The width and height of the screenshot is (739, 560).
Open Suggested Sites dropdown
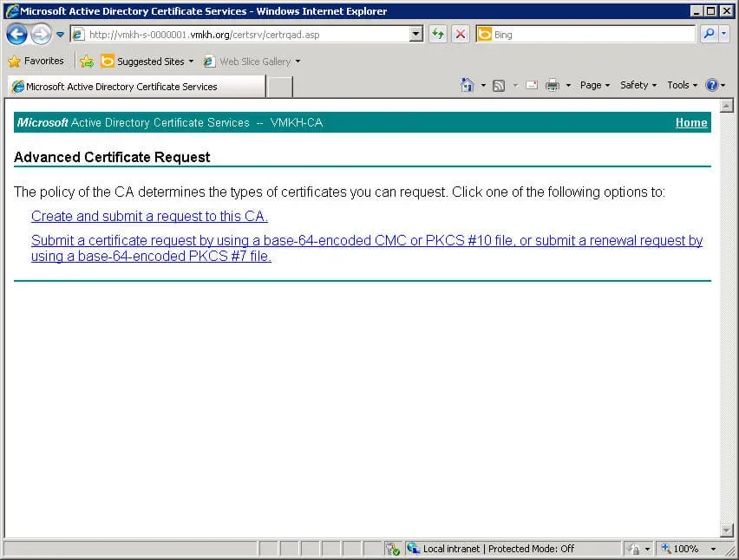[147, 62]
